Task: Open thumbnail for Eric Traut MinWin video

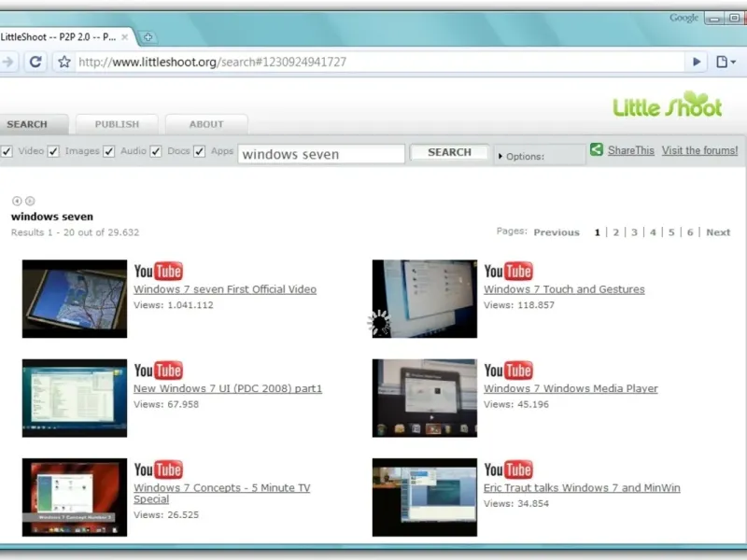Action: [x=425, y=497]
